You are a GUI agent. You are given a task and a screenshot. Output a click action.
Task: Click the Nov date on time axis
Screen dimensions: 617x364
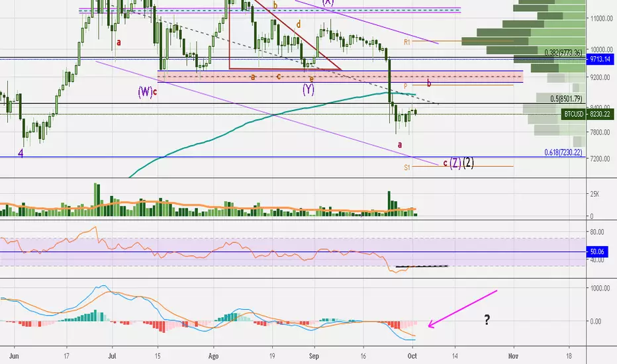[x=513, y=356]
